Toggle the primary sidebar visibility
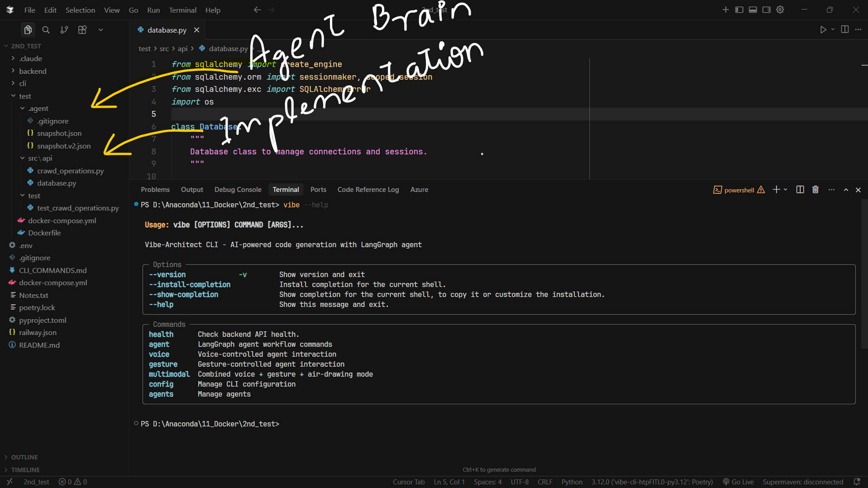This screenshot has width=868, height=488. [739, 10]
